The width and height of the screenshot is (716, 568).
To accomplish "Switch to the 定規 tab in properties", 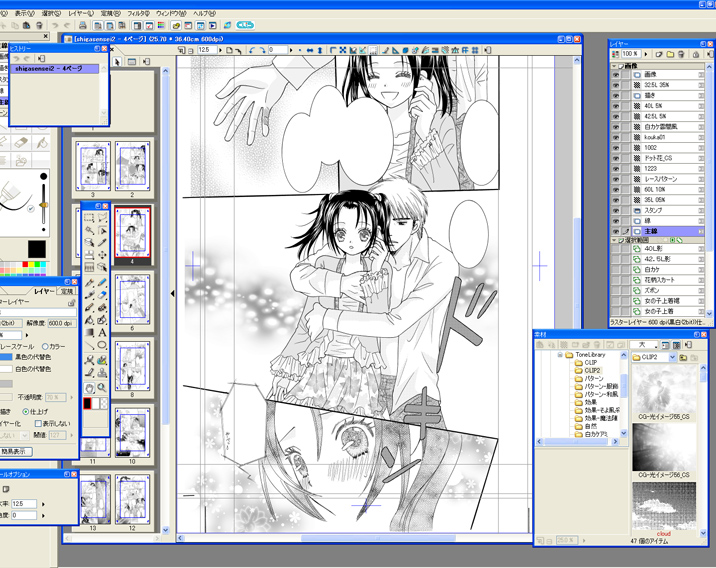I will pyautogui.click(x=67, y=291).
